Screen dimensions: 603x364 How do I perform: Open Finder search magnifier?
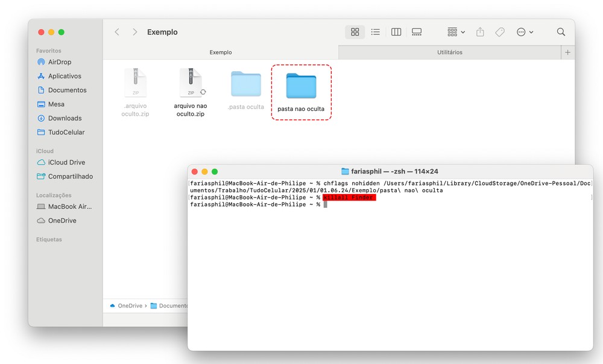tap(561, 32)
